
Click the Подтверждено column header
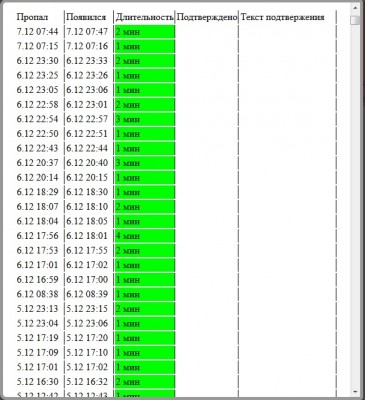207,17
